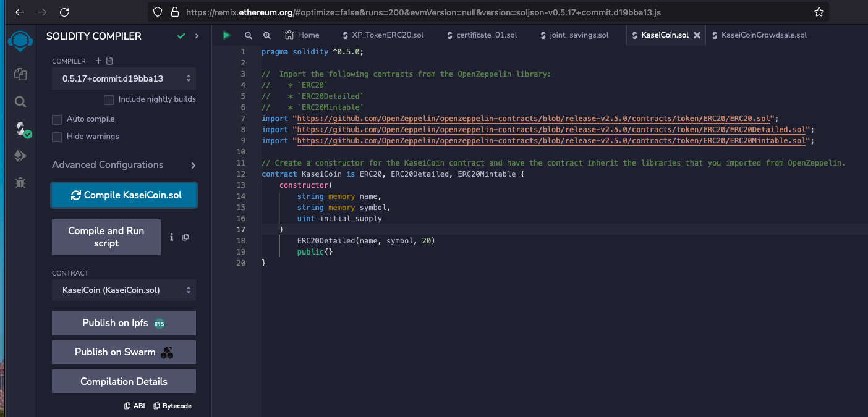868x417 pixels.
Task: Click the green compilation success checkmark
Action: (181, 36)
